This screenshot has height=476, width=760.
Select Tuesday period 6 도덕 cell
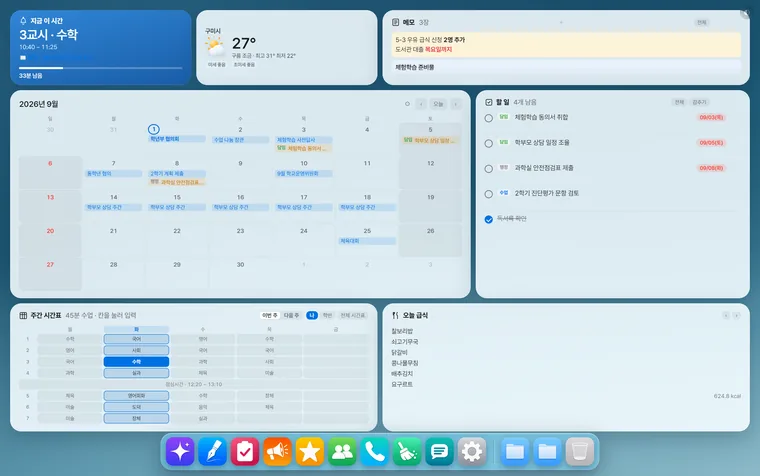(136, 407)
